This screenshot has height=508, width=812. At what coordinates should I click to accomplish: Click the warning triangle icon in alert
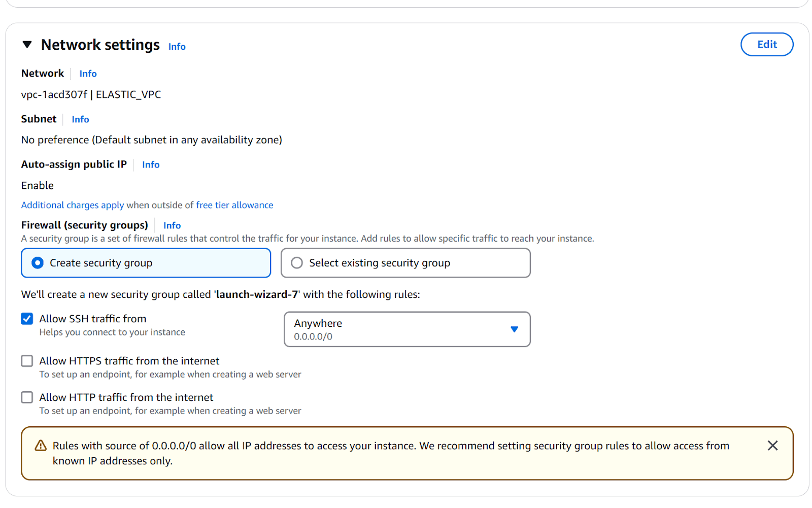tap(41, 446)
